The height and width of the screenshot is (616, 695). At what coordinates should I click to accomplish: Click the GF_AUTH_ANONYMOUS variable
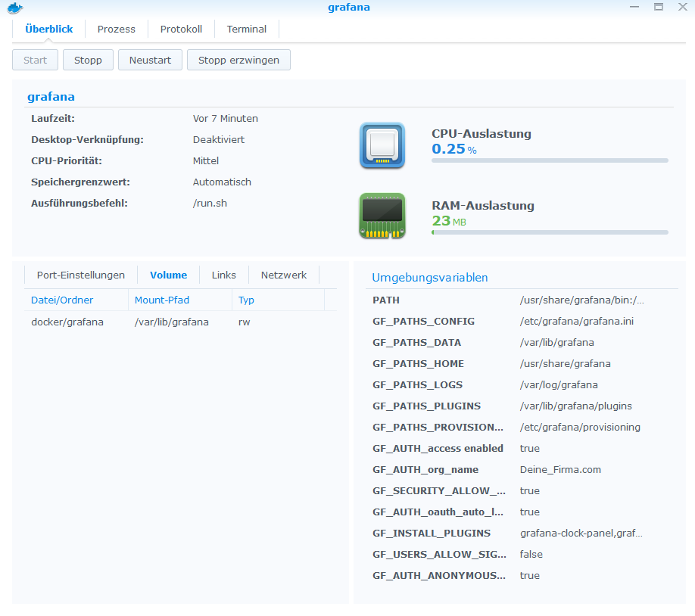(x=439, y=576)
